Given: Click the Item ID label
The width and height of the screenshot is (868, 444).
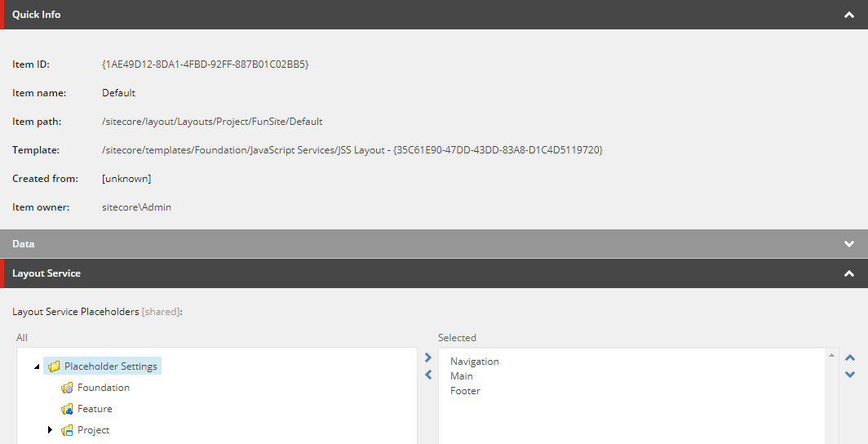Looking at the screenshot, I should 31,64.
